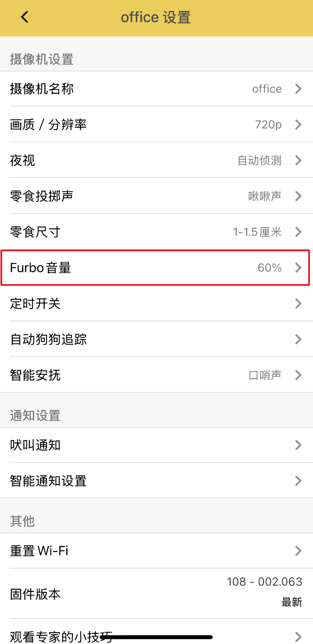Tap chevron beside 自动侦测

[x=298, y=160]
